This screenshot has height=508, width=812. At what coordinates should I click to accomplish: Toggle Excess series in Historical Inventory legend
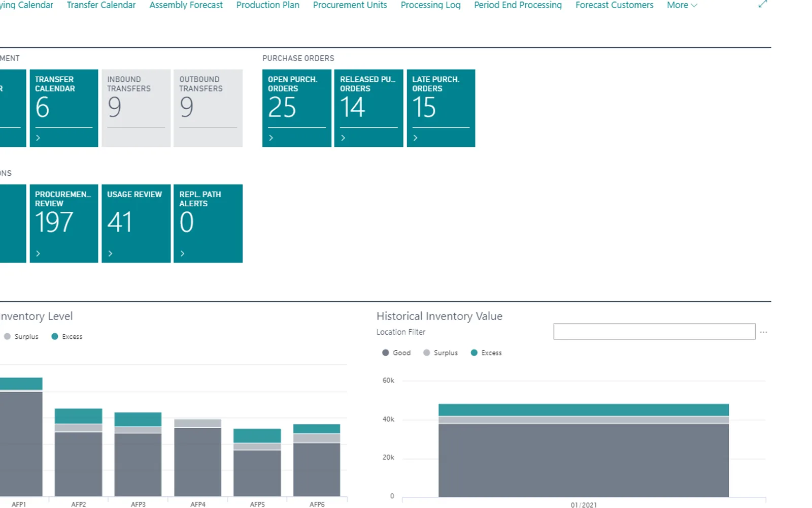tap(486, 353)
